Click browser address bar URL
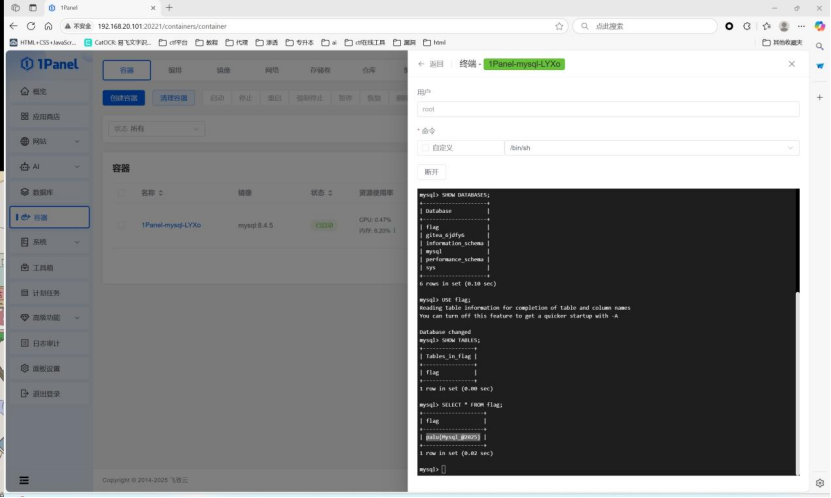Screen dimensions: 831x498 click(x=162, y=26)
